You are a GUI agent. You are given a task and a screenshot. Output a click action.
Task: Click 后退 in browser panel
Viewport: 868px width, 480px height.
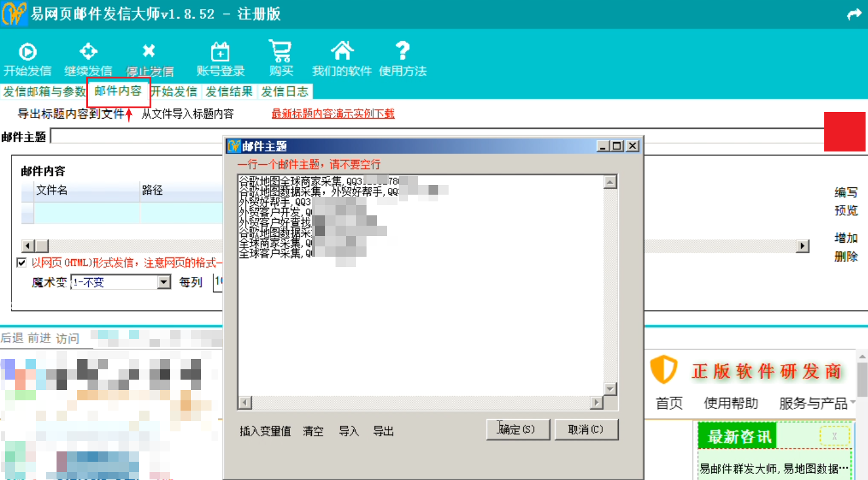12,338
